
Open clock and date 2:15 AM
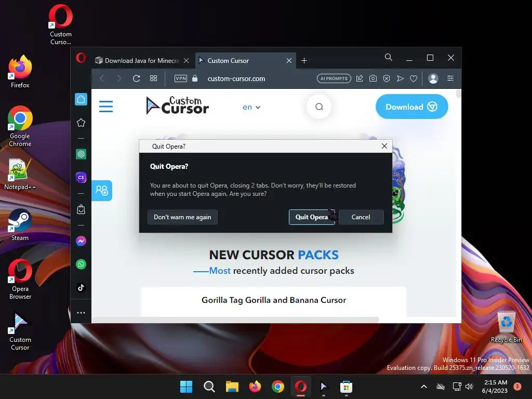pyautogui.click(x=495, y=387)
